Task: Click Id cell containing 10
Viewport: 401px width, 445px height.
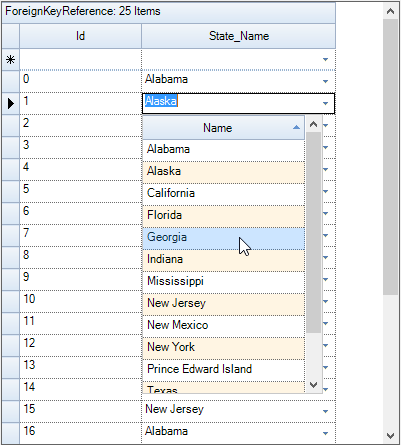Action: point(80,301)
